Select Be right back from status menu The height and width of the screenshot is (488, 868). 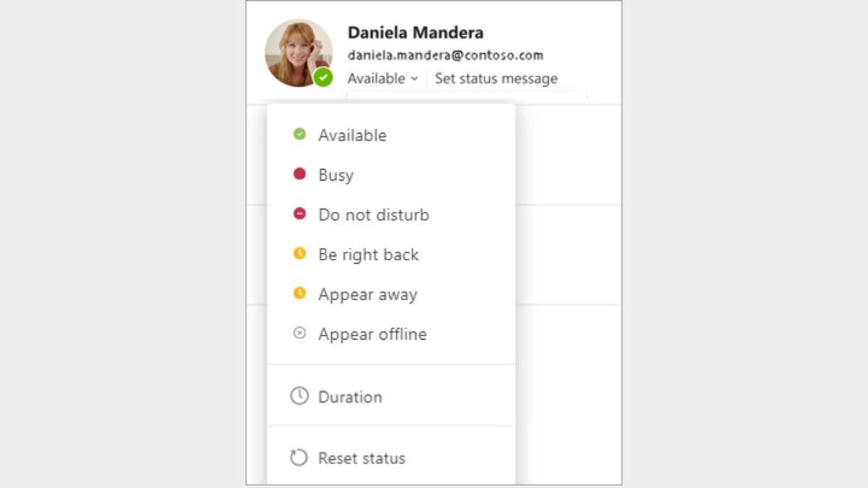click(x=368, y=254)
